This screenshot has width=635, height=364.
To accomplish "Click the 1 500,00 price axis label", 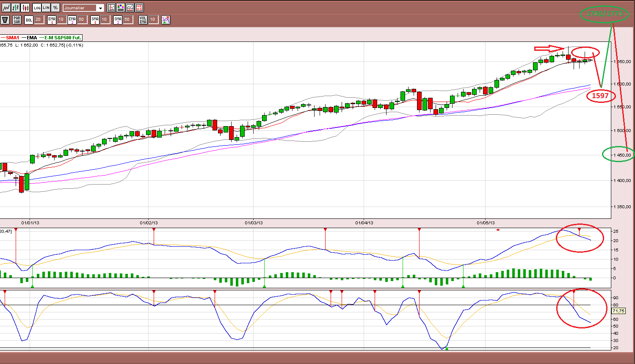I will (623, 130).
